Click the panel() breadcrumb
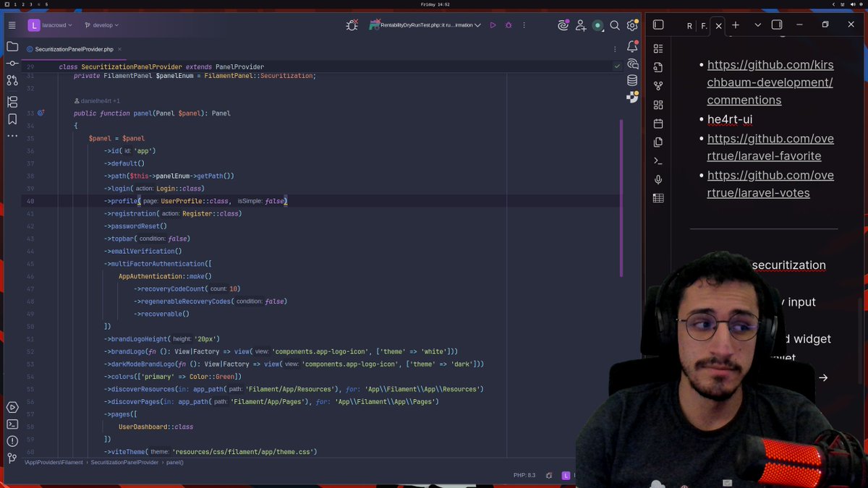868x488 pixels. click(x=174, y=462)
